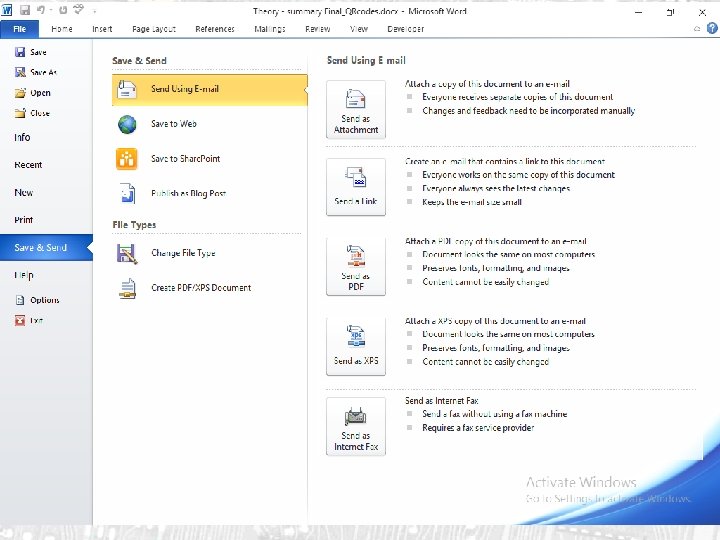This screenshot has width=720, height=540.
Task: Click the Undo icon in title bar
Action: pyautogui.click(x=41, y=10)
